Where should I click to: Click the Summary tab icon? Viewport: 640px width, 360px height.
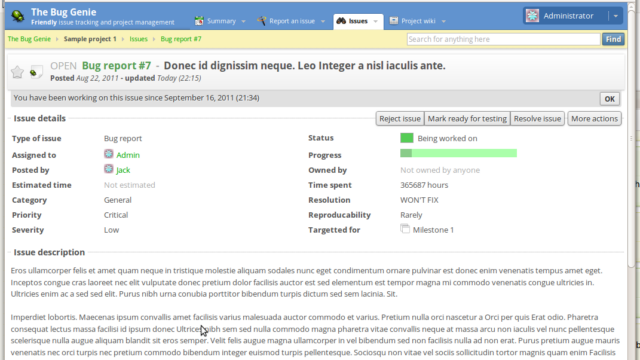(199, 21)
